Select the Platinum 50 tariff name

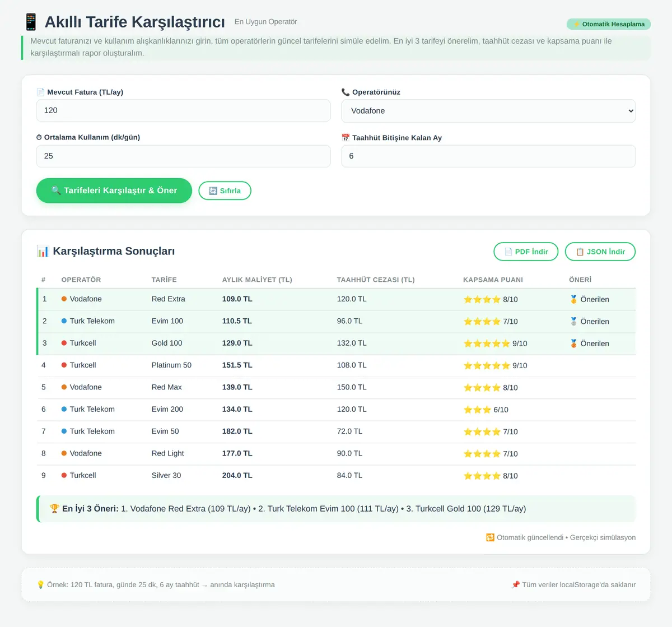(171, 365)
